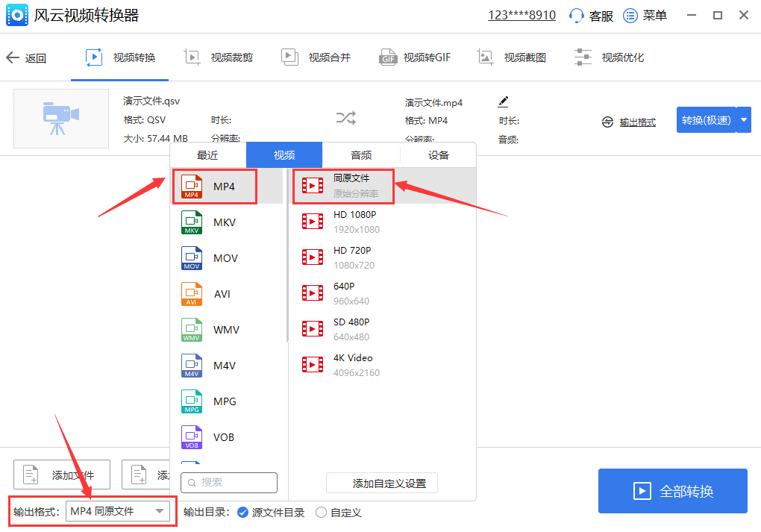
Task: Select the MOV format icon
Action: pyautogui.click(x=192, y=258)
